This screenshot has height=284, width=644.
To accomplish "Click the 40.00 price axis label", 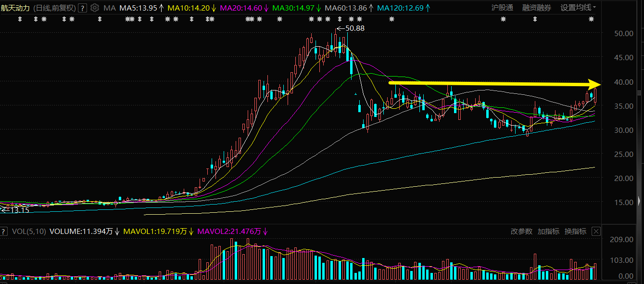I will click(623, 82).
